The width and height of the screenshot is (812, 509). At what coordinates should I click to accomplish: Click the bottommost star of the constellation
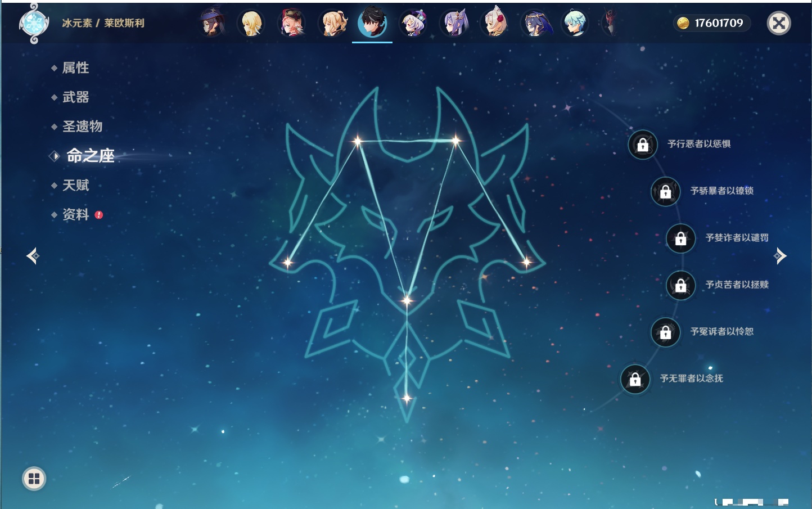(x=407, y=399)
